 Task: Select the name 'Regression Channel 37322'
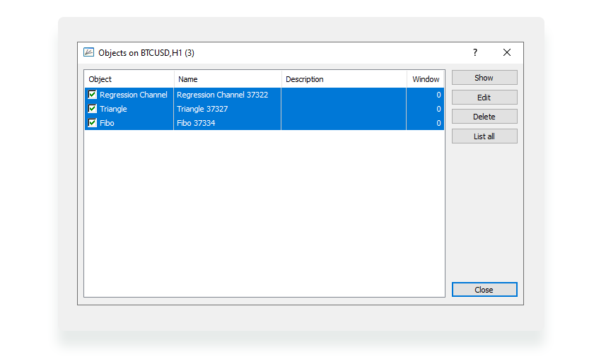pyautogui.click(x=222, y=95)
